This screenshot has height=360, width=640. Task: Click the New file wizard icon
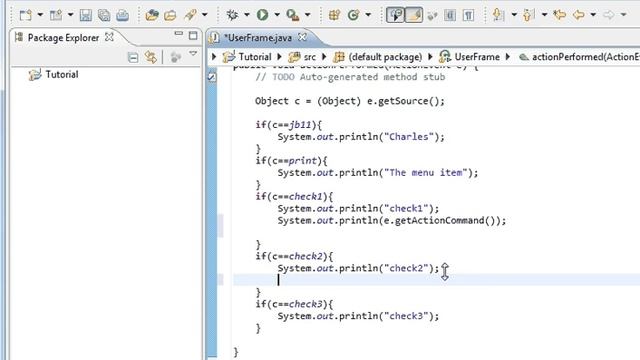25,16
